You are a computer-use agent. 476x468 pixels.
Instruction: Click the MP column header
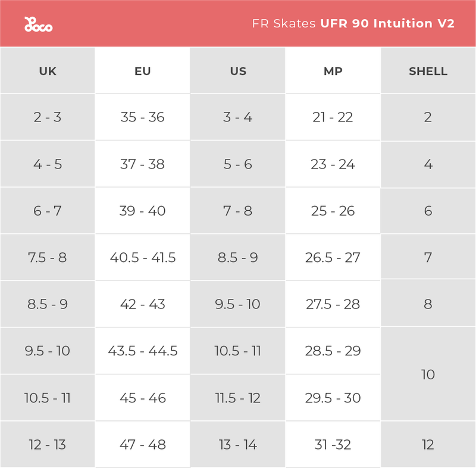(333, 71)
